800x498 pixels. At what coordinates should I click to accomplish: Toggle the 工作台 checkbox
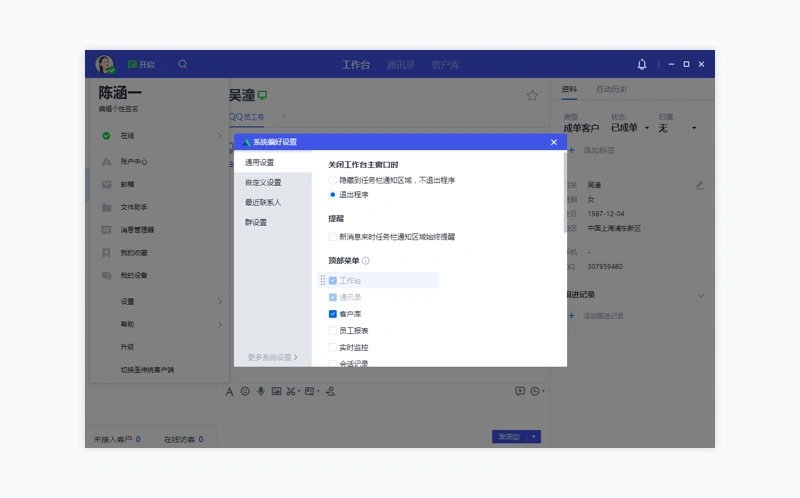point(333,281)
